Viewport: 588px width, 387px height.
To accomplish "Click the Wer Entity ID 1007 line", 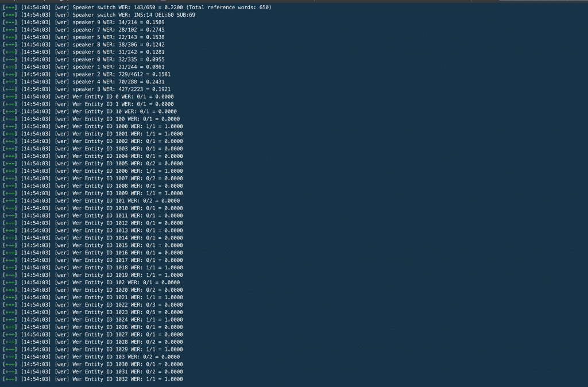I will tap(92, 179).
